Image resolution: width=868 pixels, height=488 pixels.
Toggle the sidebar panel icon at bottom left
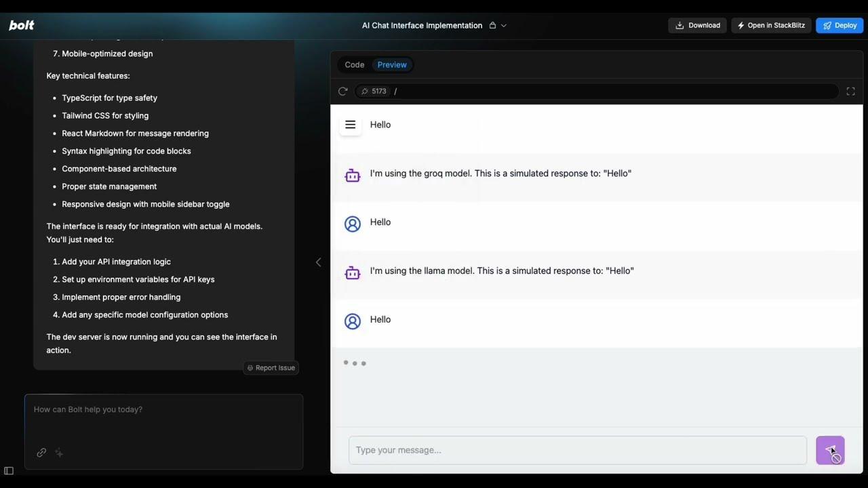click(9, 471)
